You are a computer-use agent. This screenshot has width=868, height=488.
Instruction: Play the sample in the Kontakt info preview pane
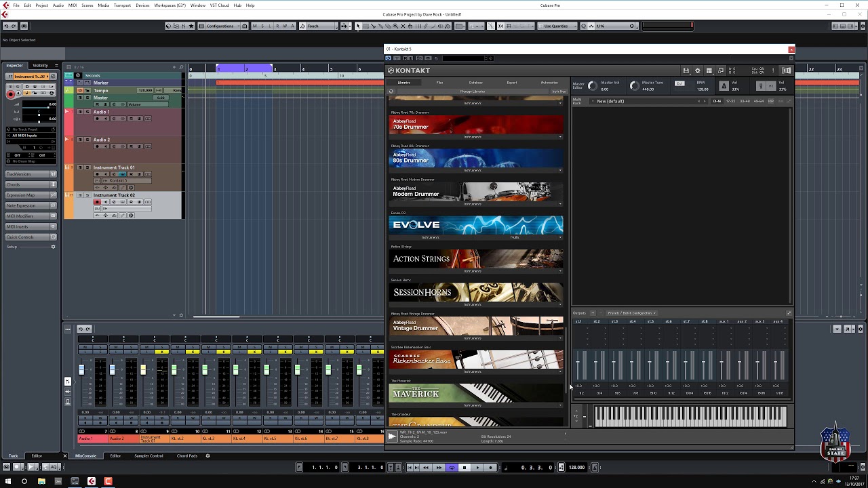392,437
